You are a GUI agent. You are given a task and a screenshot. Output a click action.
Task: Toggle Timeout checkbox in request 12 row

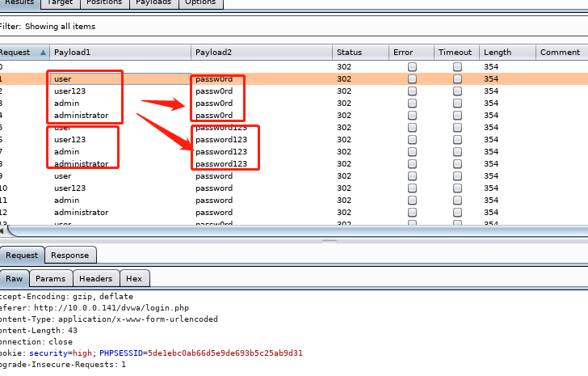(457, 213)
